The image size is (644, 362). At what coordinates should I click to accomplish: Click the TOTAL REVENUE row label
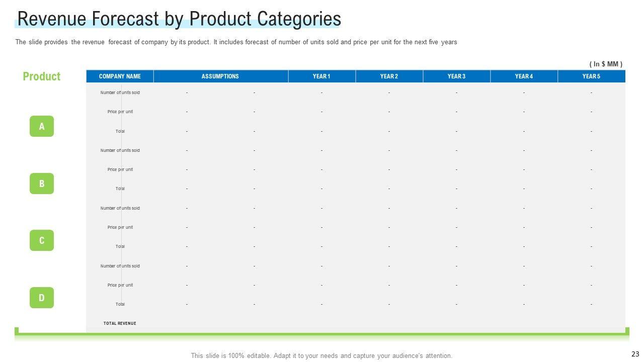120,323
